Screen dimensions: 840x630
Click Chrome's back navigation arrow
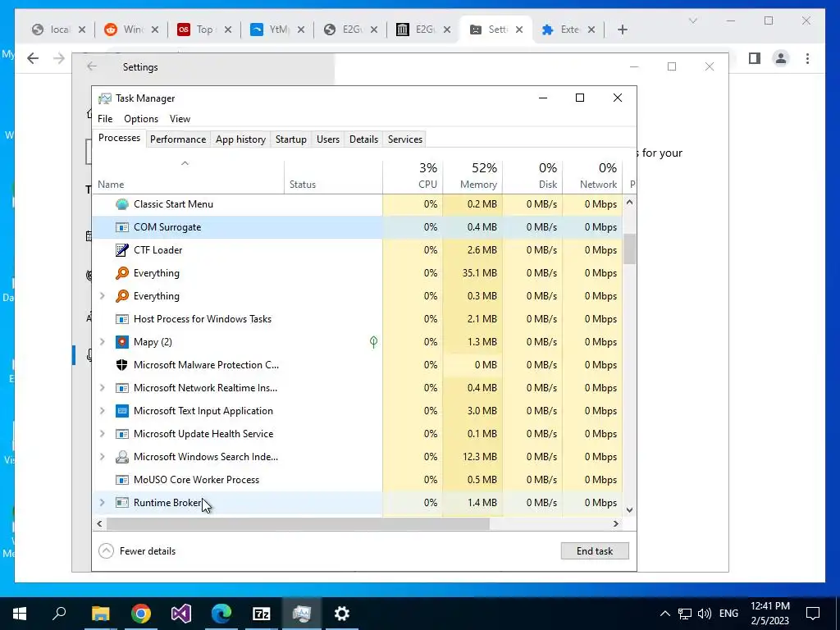tap(33, 58)
